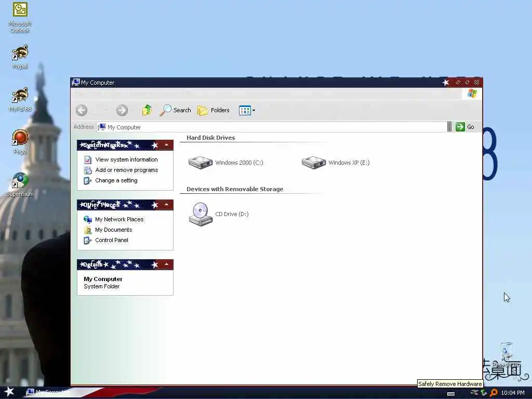Click the Address bar field
Image resolution: width=532 pixels, height=399 pixels.
pos(271,127)
